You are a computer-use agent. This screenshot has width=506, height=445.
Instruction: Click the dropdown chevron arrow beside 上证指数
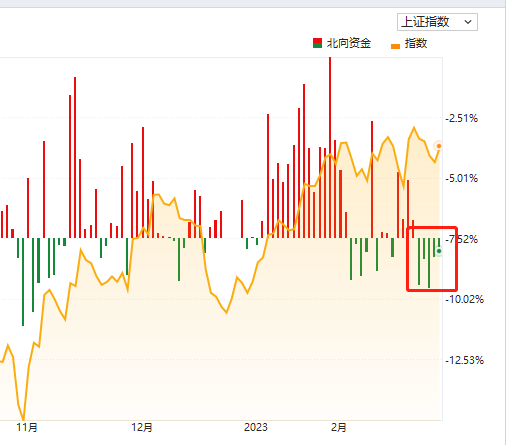pyautogui.click(x=468, y=22)
